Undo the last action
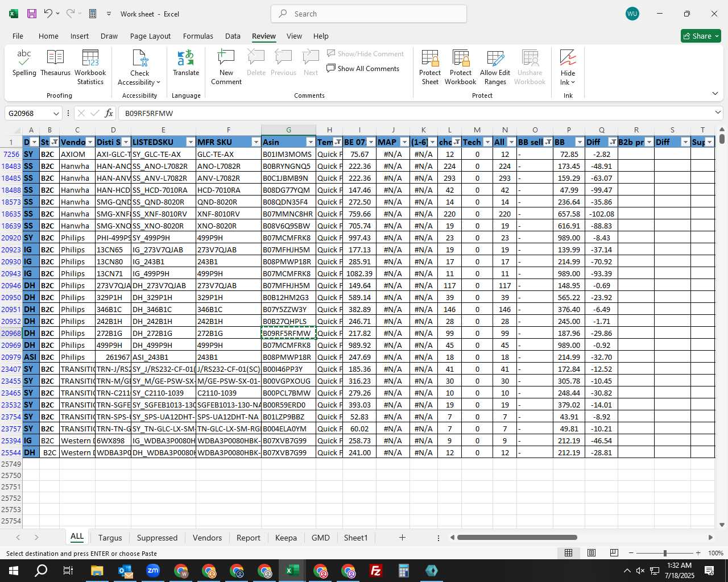This screenshot has height=582, width=728. point(48,14)
